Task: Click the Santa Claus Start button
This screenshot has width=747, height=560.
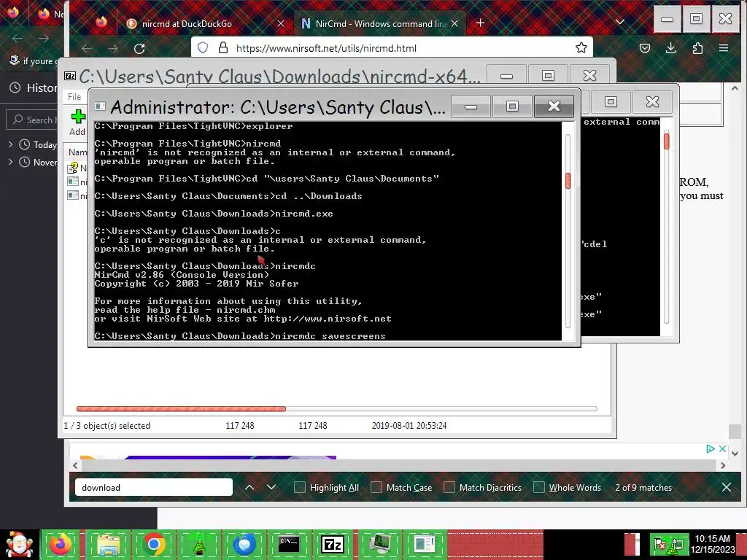Action: [x=19, y=545]
